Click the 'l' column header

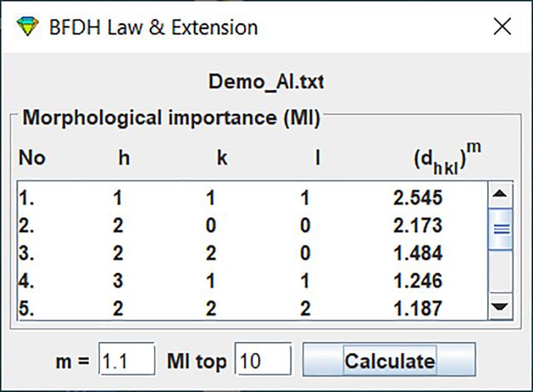[x=317, y=158]
